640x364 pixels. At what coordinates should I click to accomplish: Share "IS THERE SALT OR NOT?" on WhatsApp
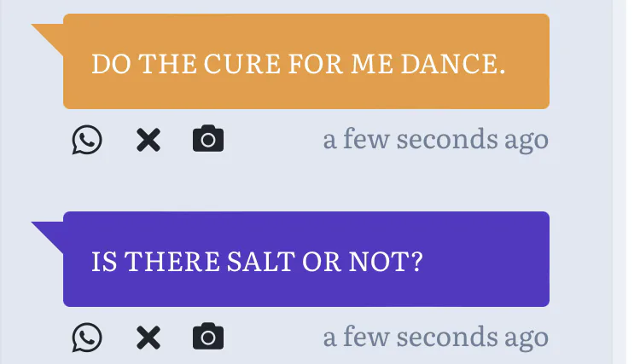pos(86,338)
